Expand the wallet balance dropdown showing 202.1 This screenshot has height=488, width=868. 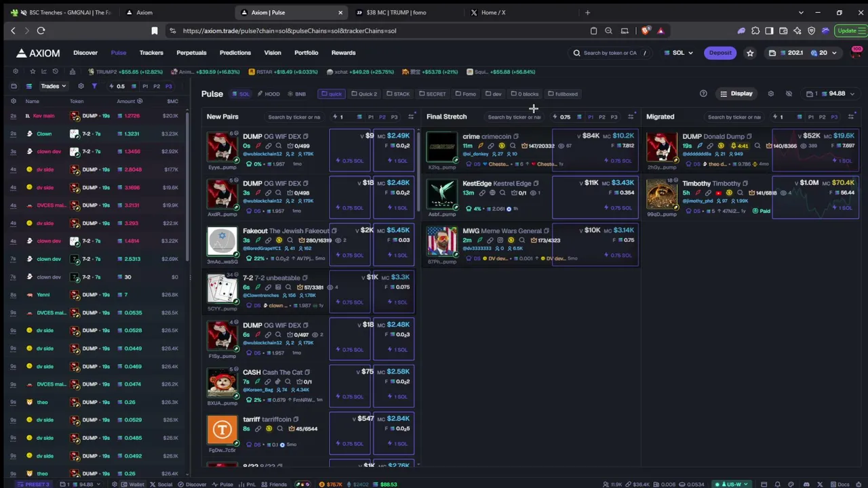804,53
